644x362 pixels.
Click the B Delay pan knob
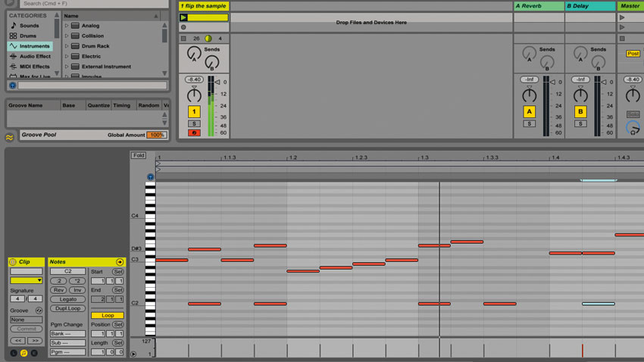coord(580,95)
